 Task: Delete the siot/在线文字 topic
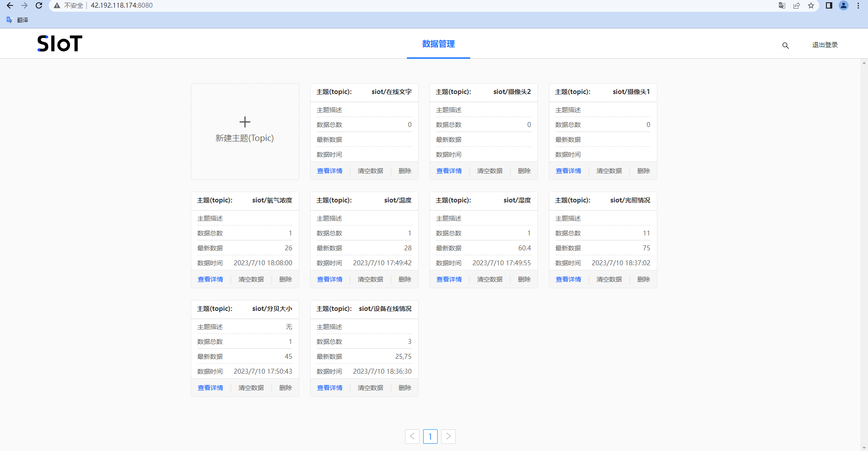tap(405, 171)
